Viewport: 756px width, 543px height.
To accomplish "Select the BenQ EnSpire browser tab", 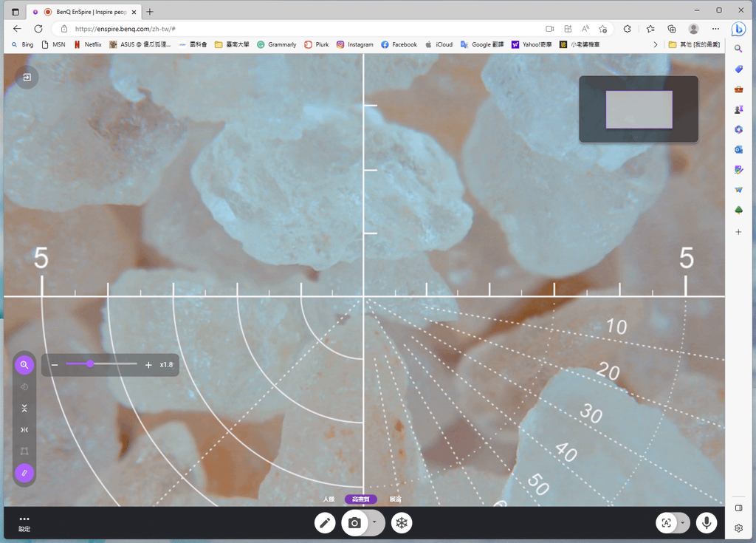I will [x=86, y=12].
